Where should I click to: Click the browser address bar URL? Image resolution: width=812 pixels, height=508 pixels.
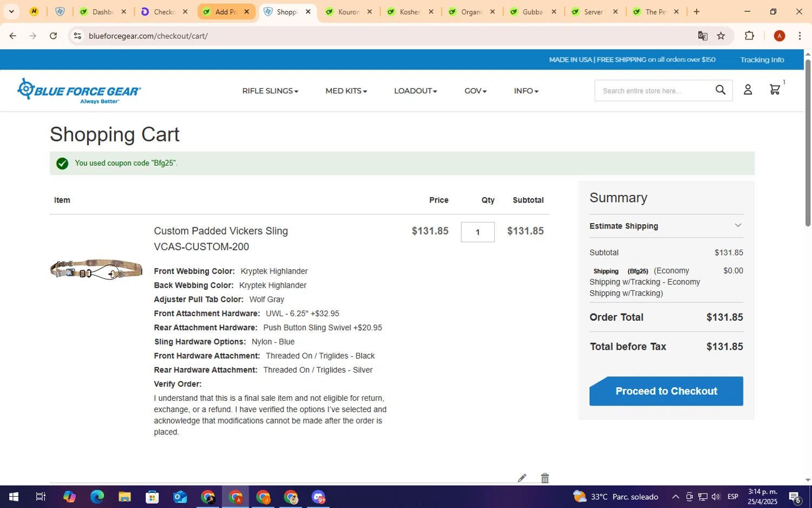[148, 36]
